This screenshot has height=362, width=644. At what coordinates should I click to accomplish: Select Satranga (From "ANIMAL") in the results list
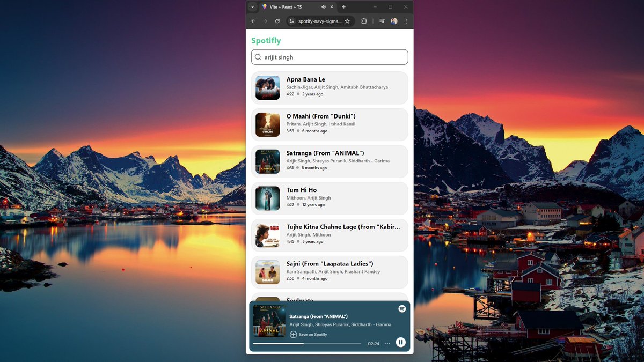(x=330, y=161)
